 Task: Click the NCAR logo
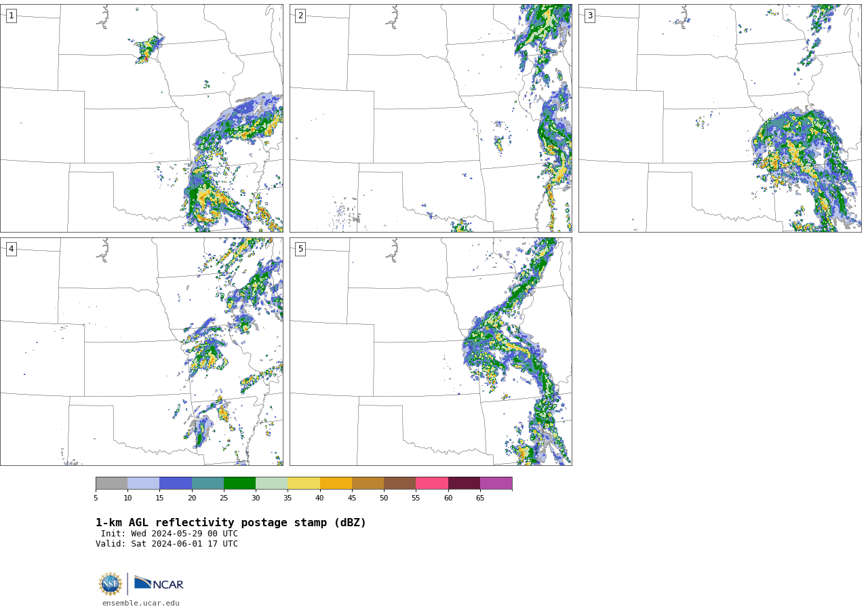(x=159, y=583)
